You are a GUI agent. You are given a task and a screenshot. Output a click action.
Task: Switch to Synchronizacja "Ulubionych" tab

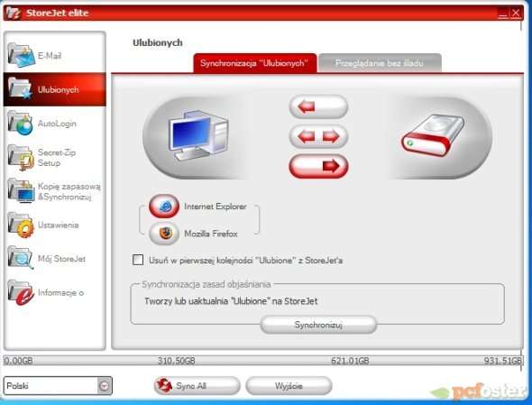[x=255, y=63]
